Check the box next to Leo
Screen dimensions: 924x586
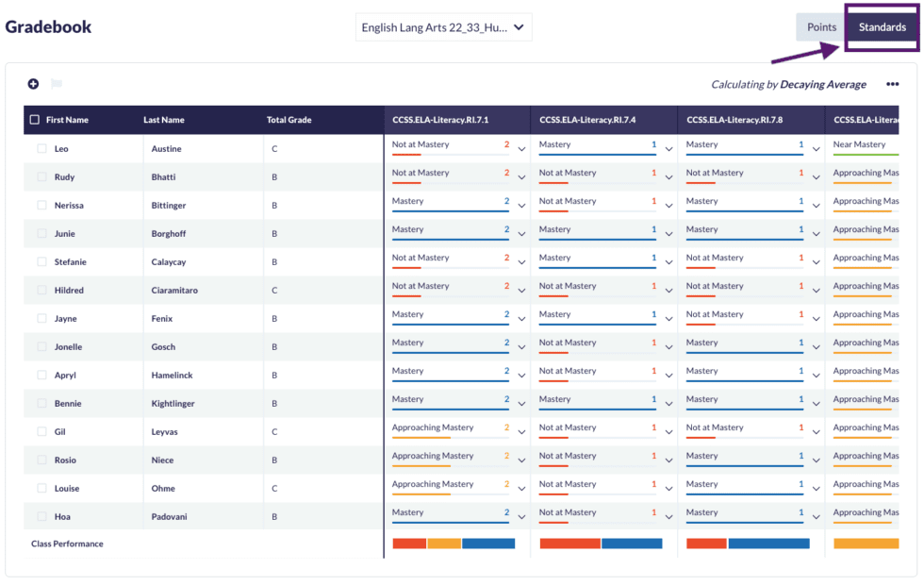click(x=41, y=149)
